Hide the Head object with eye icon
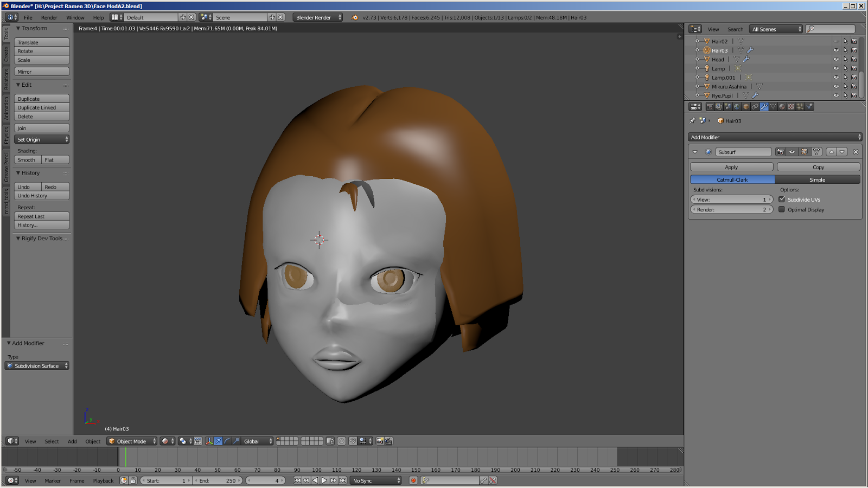Image resolution: width=868 pixels, height=488 pixels. click(x=836, y=60)
